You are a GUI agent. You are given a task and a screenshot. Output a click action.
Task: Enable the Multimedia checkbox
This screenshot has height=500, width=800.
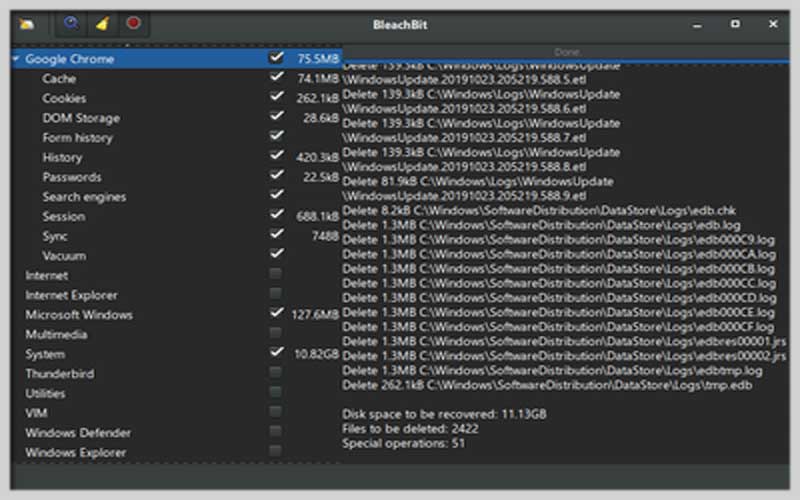(276, 333)
